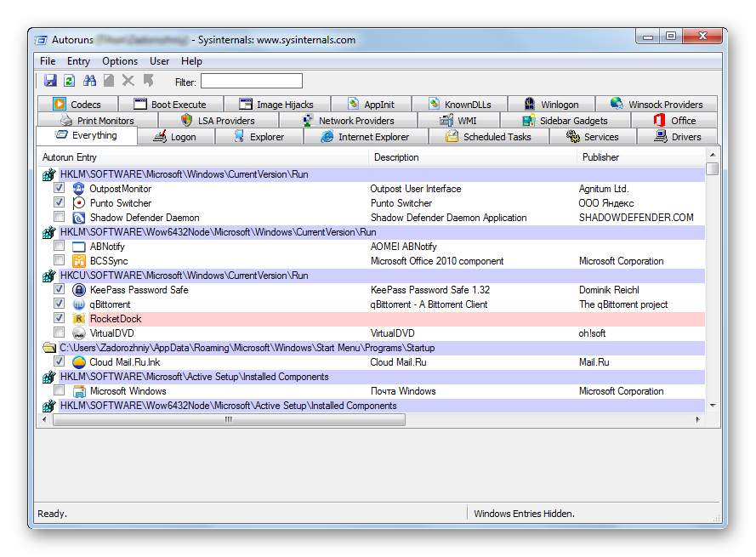The height and width of the screenshot is (557, 756).
Task: Open the Options menu
Action: [120, 61]
